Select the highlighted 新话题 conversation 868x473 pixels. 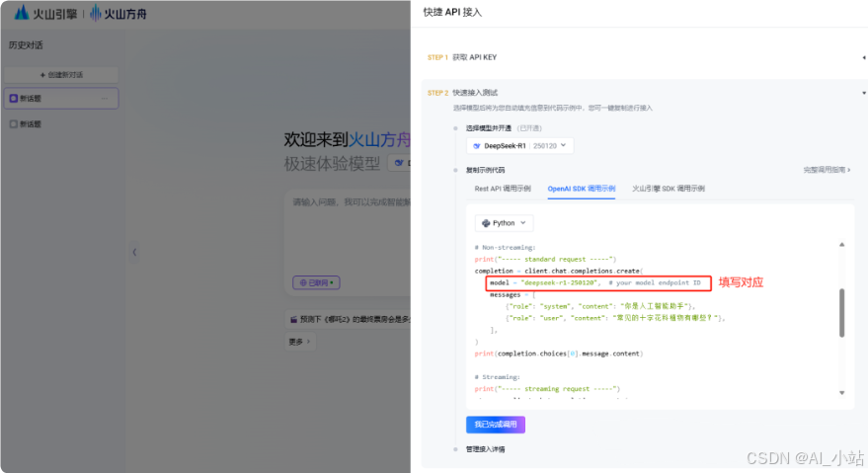(61, 98)
